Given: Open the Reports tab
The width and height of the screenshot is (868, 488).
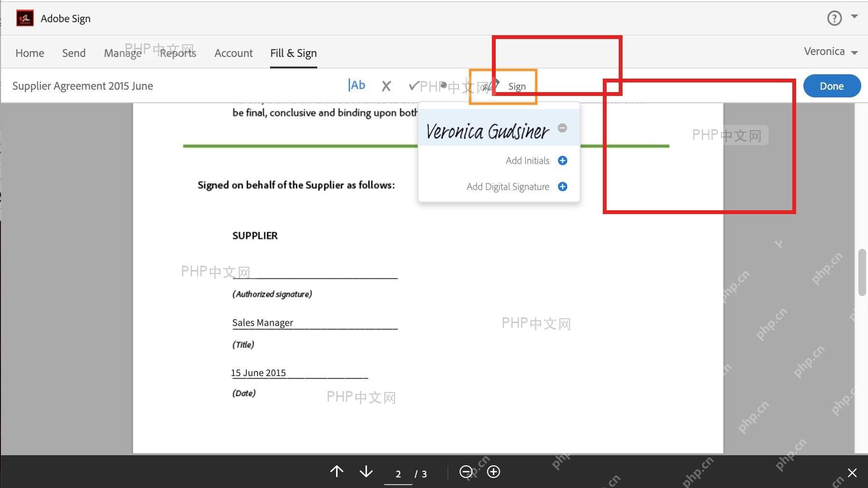Looking at the screenshot, I should 178,53.
